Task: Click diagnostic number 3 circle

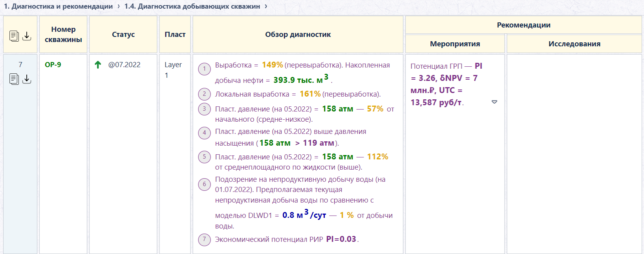Action: 204,109
